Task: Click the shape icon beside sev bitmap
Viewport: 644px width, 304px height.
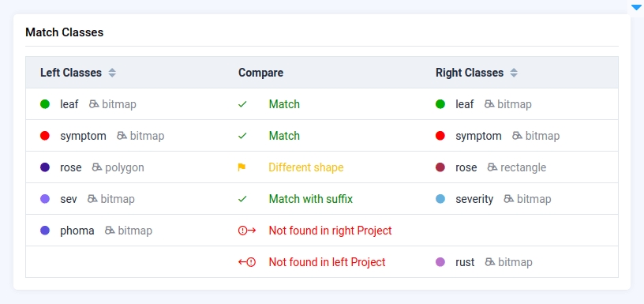Action: (92, 199)
